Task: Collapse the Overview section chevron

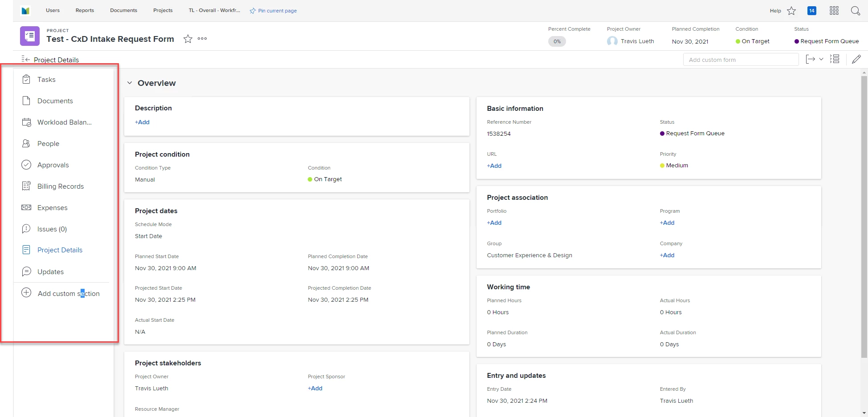Action: (x=130, y=83)
